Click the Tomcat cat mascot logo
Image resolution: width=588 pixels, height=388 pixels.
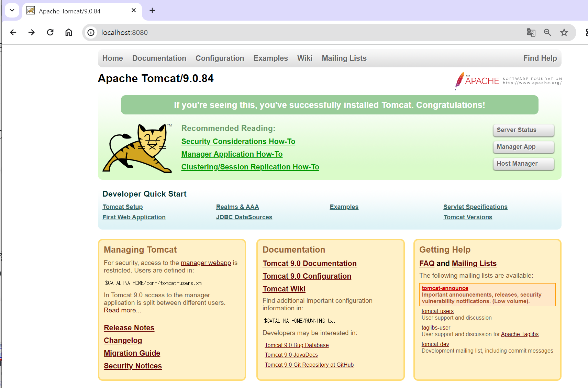[137, 148]
